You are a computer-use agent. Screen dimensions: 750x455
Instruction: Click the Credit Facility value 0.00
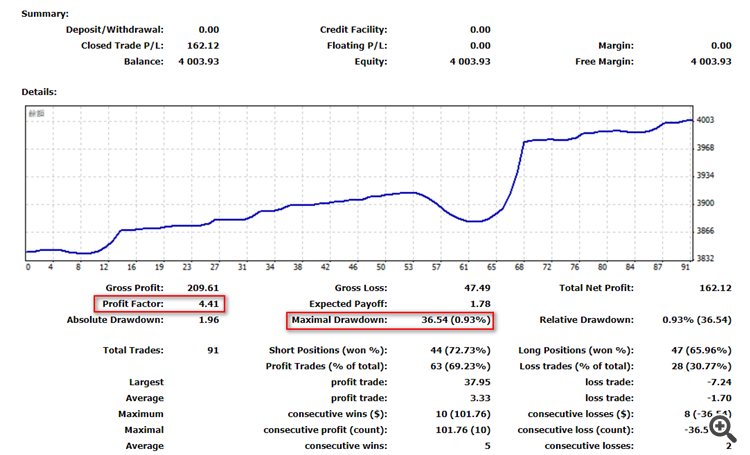pos(480,30)
